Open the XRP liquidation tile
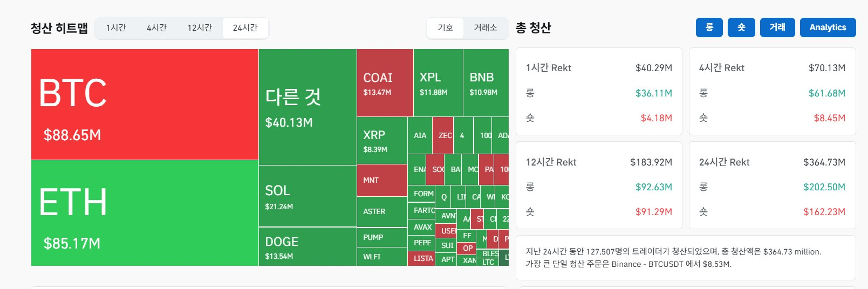868x289 pixels. 381,141
